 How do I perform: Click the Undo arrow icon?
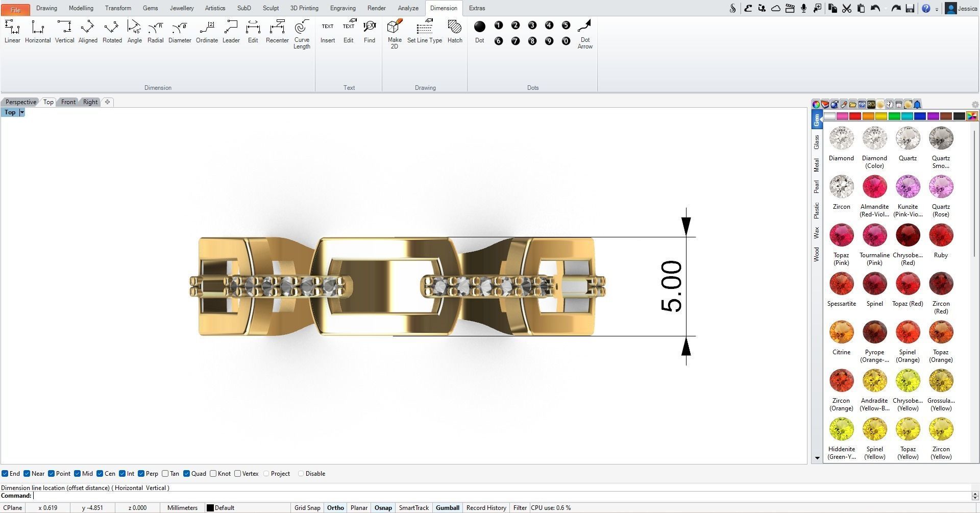point(875,8)
